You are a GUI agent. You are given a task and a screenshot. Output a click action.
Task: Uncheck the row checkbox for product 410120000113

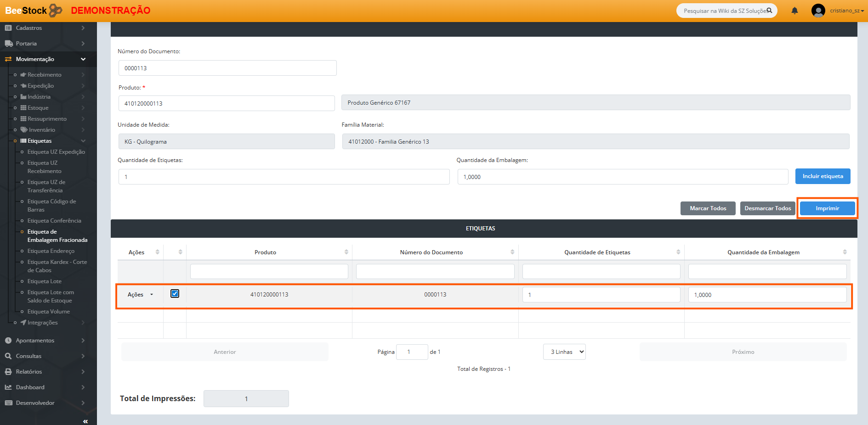click(175, 294)
